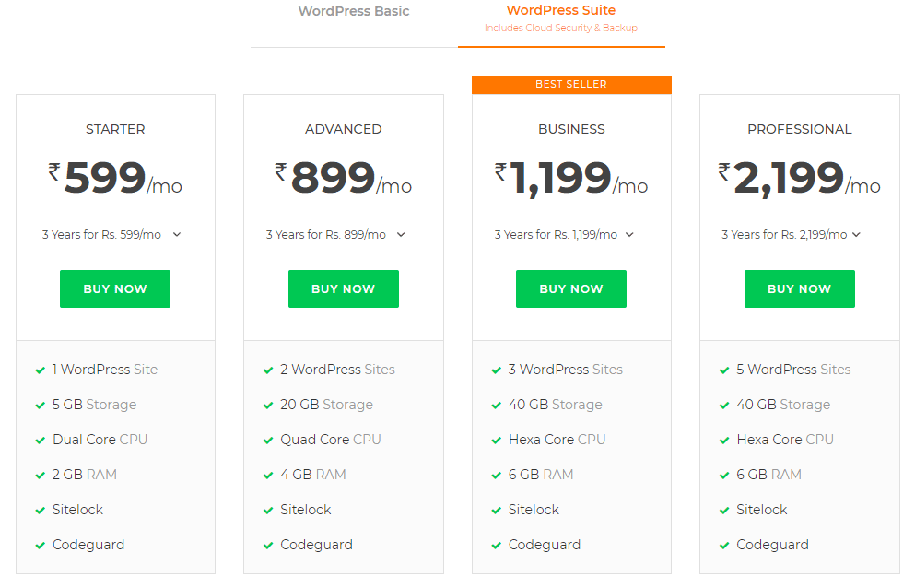
Task: Click the orange BEST SELLER banner
Action: coord(571,84)
